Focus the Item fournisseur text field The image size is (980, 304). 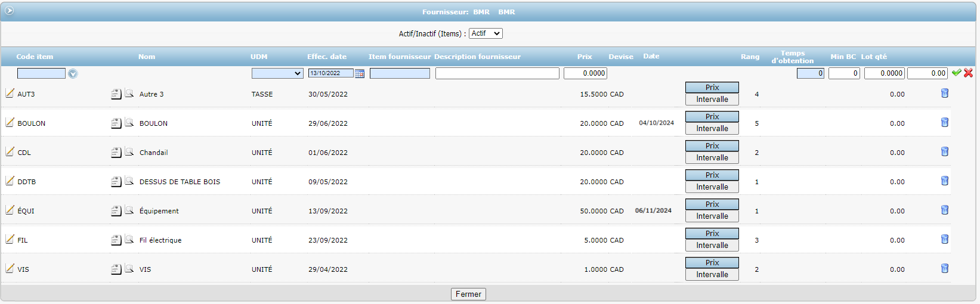400,73
